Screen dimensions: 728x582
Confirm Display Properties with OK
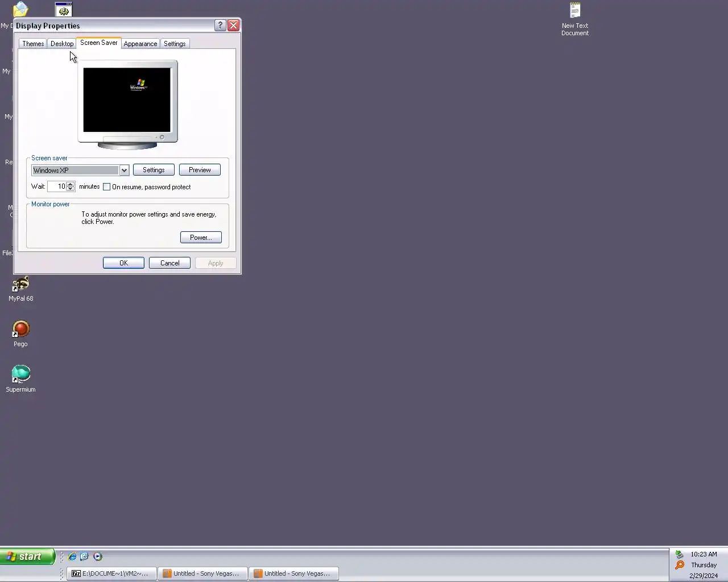123,263
